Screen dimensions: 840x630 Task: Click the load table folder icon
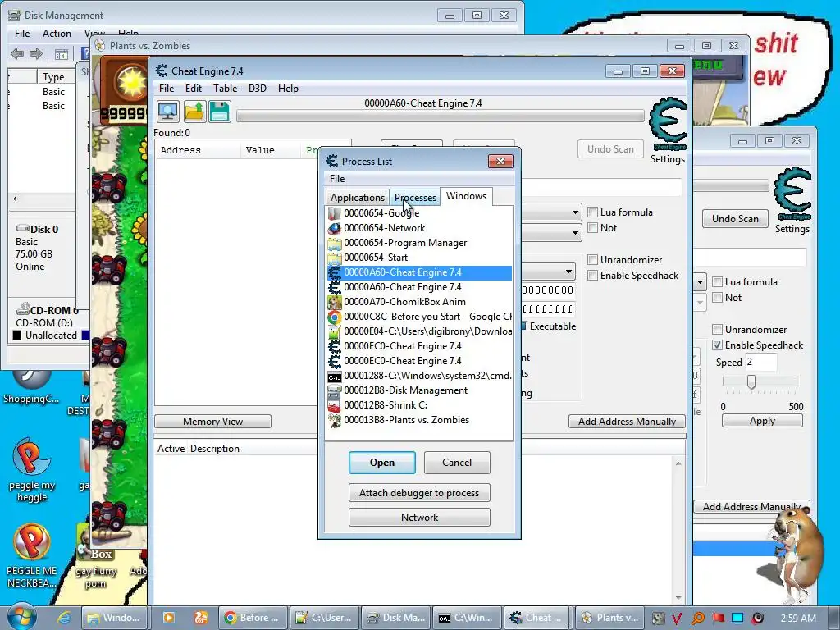click(194, 112)
